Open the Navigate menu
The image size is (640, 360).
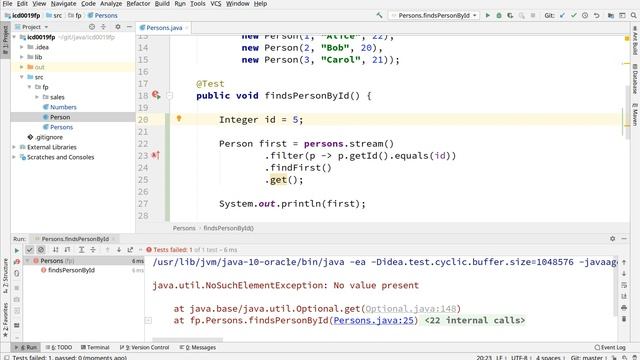pyautogui.click(x=63, y=4)
